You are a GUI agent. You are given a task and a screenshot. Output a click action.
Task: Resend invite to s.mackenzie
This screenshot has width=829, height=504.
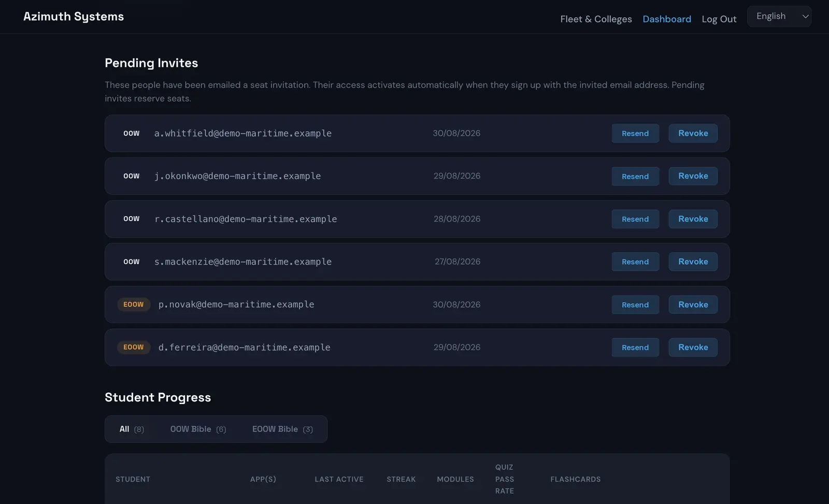(x=635, y=262)
